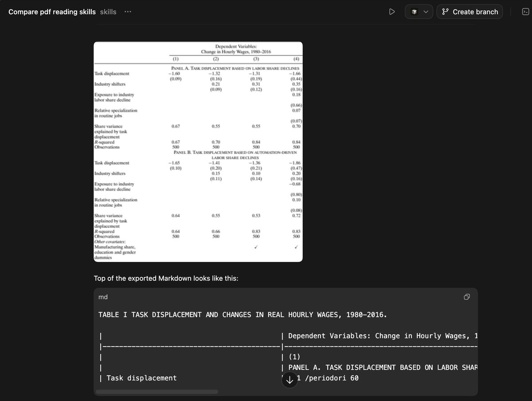Click the 'md' language label
Image resolution: width=532 pixels, height=401 pixels.
pos(103,297)
